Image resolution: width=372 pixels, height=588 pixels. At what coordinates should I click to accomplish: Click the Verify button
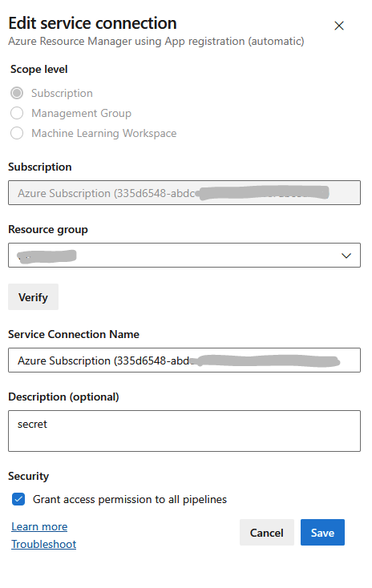click(x=34, y=297)
